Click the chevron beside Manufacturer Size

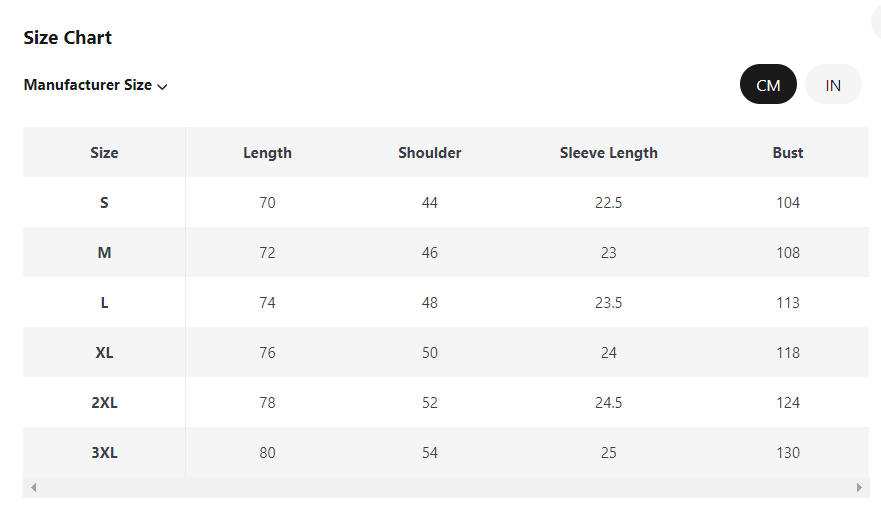[162, 86]
